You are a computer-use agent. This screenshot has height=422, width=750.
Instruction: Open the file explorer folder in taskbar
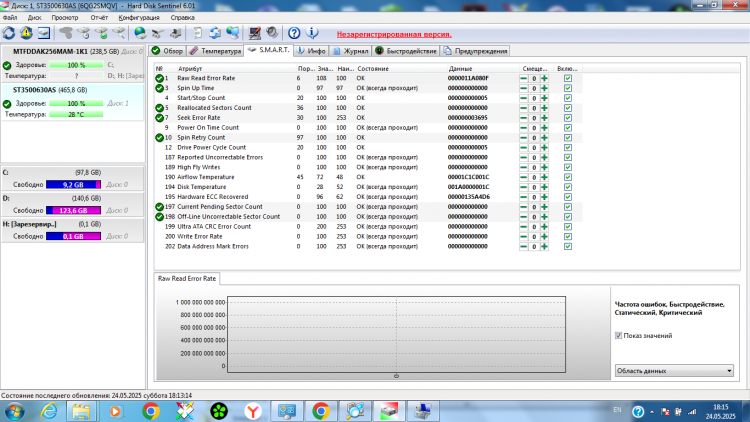click(x=81, y=411)
